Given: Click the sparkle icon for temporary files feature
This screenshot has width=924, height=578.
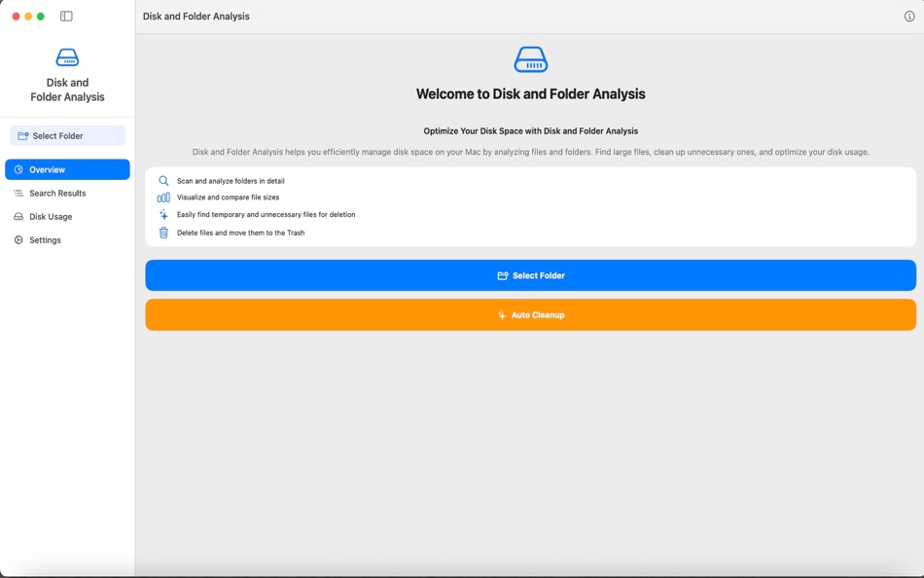Looking at the screenshot, I should click(162, 215).
